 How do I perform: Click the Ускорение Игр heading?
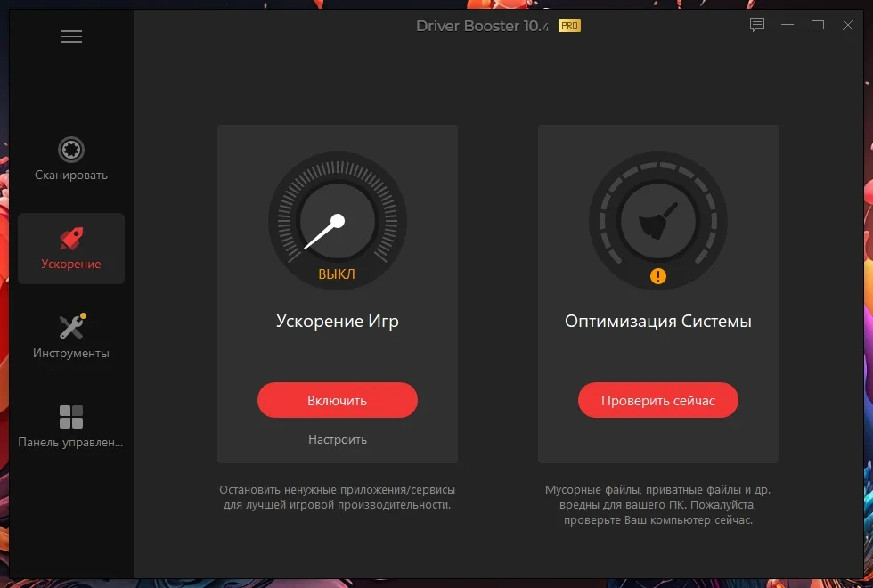pyautogui.click(x=338, y=322)
